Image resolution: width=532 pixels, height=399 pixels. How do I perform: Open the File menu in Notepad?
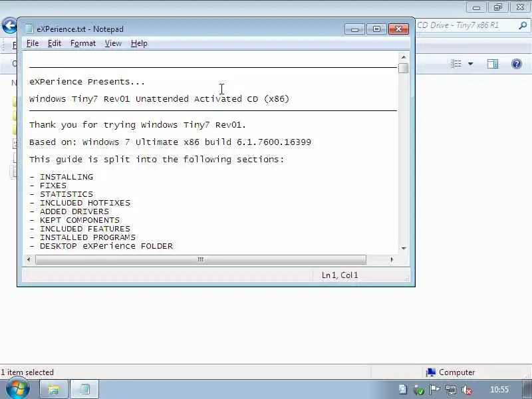click(x=33, y=43)
